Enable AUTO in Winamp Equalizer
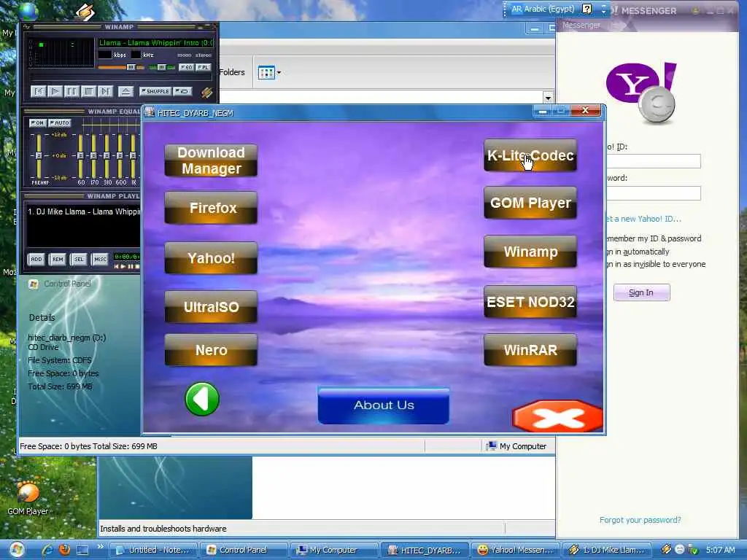Image resolution: width=747 pixels, height=560 pixels. (x=60, y=122)
